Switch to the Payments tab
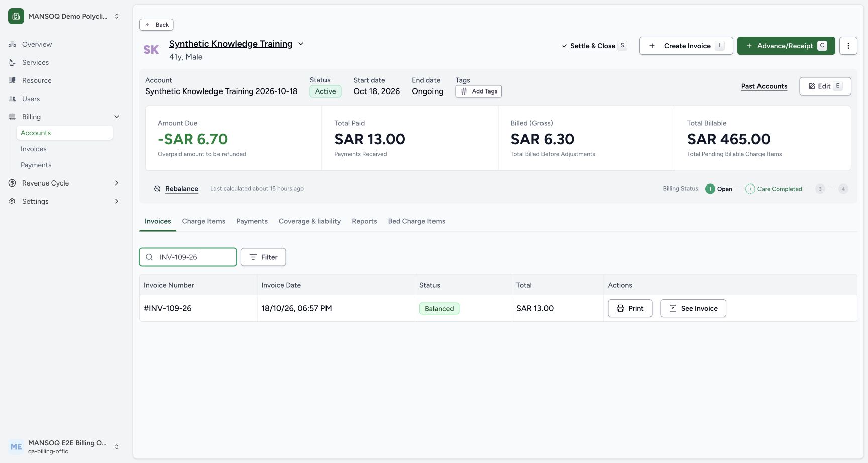The width and height of the screenshot is (868, 463). 252,221
